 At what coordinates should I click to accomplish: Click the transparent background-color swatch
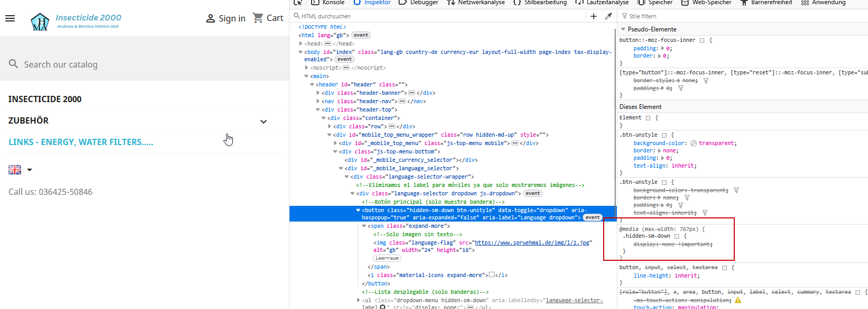click(693, 144)
